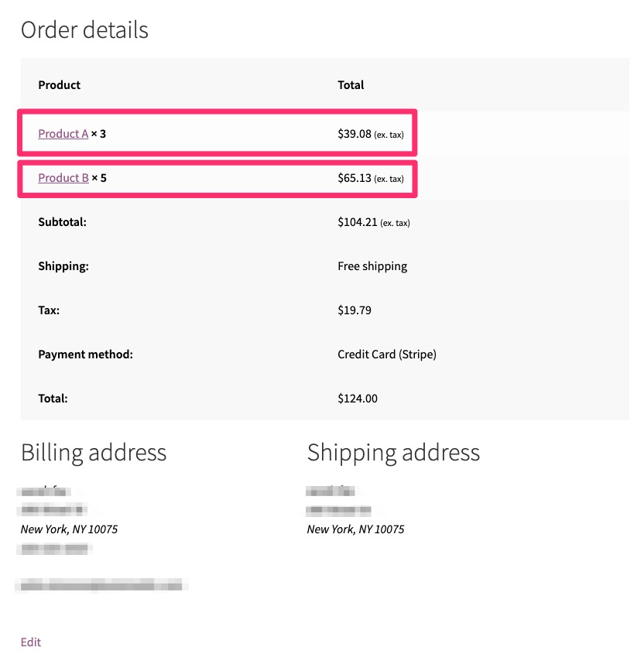644x654 pixels.
Task: Select the Order details heading
Action: [85, 31]
